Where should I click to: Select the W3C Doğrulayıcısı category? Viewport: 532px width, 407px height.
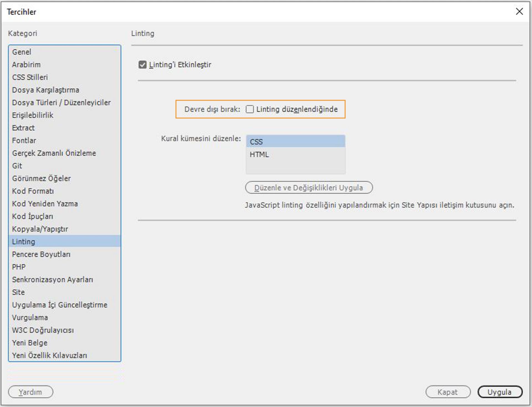43,330
